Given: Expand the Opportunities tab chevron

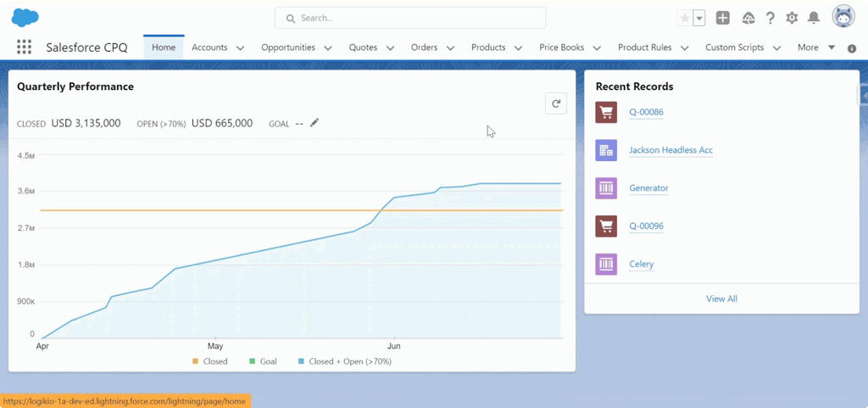Looking at the screenshot, I should [328, 48].
